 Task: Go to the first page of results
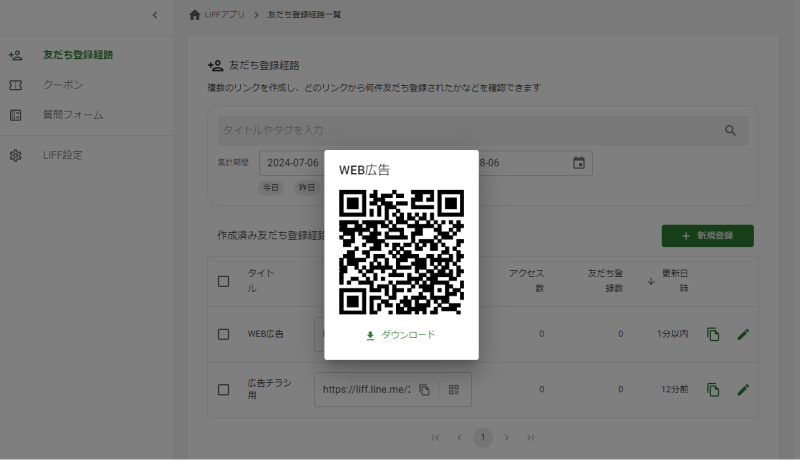(435, 438)
